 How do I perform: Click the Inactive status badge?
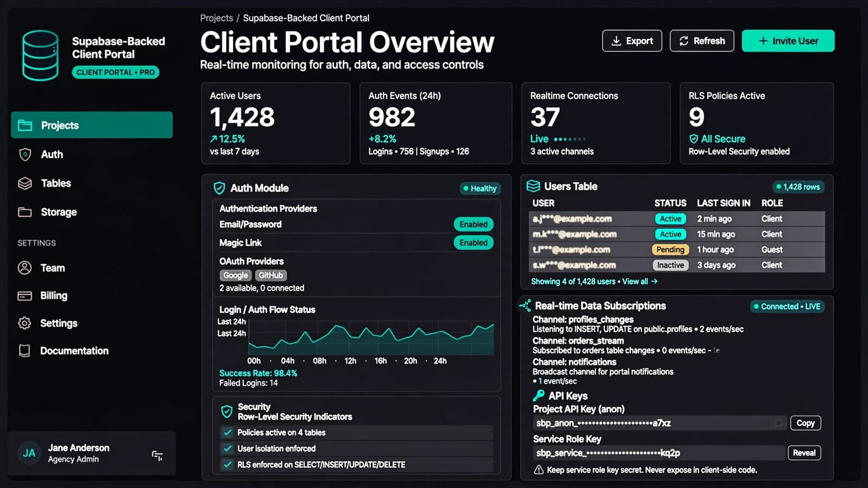pos(671,265)
